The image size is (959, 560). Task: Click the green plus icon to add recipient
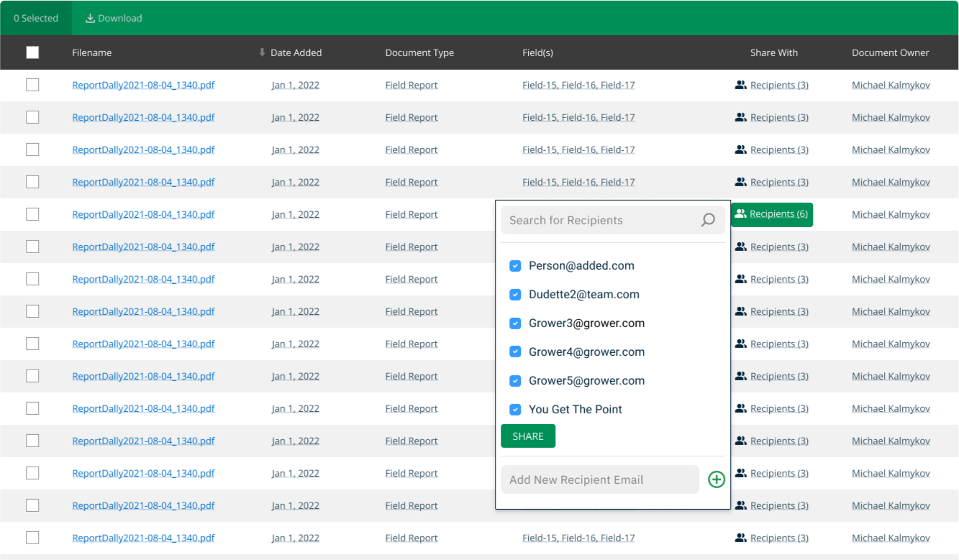pyautogui.click(x=716, y=479)
